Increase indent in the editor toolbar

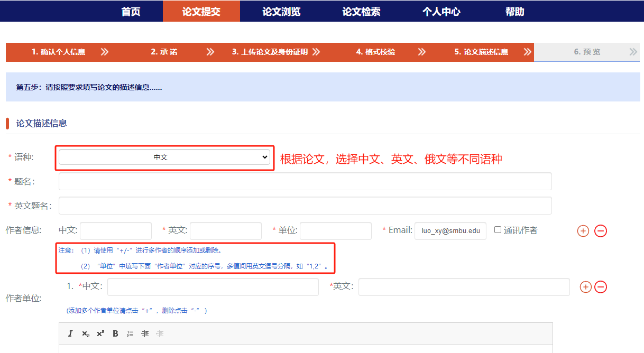145,333
